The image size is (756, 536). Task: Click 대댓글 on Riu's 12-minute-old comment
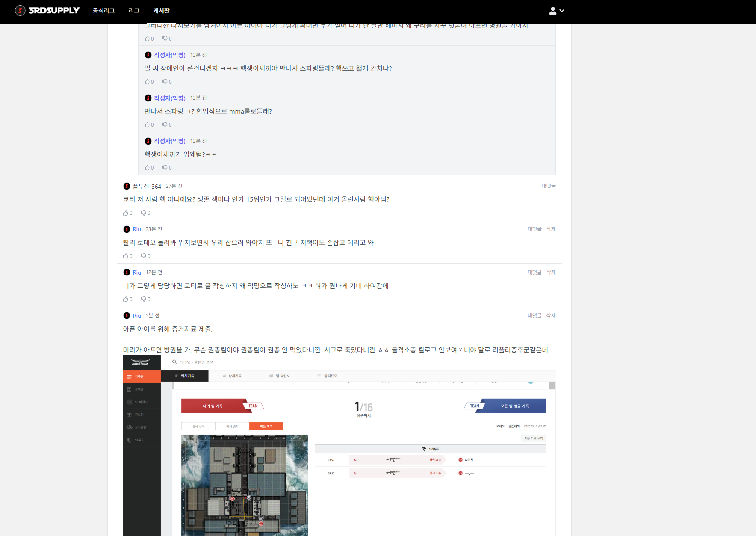click(534, 272)
